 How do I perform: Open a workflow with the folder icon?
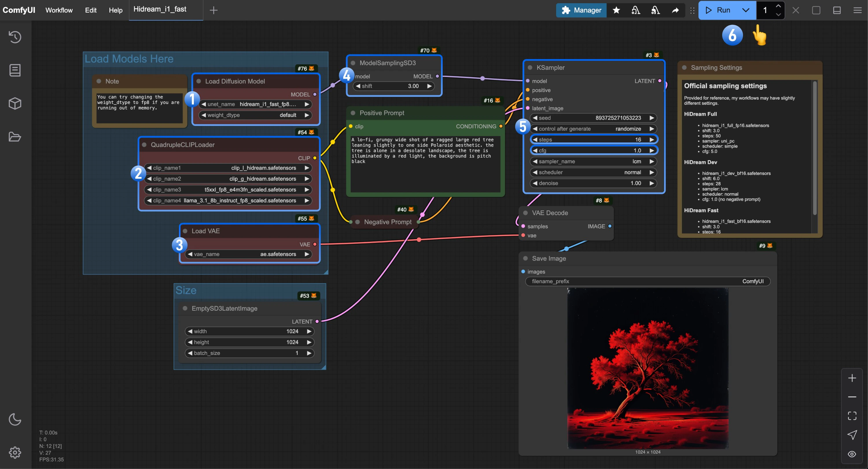15,137
